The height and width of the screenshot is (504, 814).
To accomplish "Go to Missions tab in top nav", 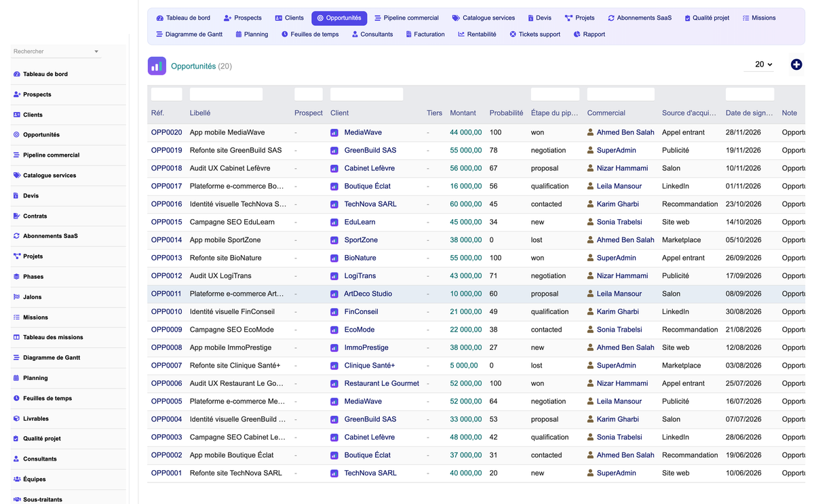I will [758, 18].
